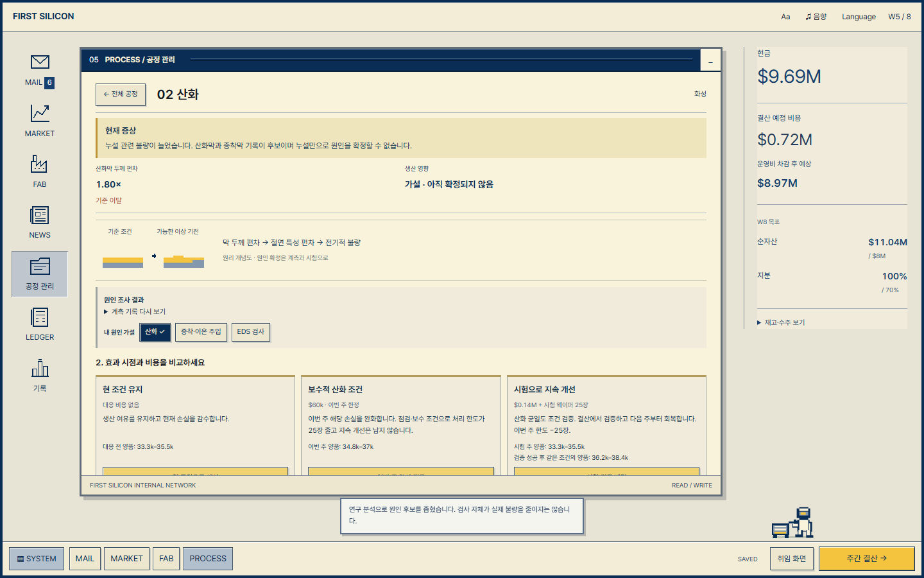Image resolution: width=924 pixels, height=578 pixels.
Task: Click the 주간 결산 → button
Action: [867, 559]
